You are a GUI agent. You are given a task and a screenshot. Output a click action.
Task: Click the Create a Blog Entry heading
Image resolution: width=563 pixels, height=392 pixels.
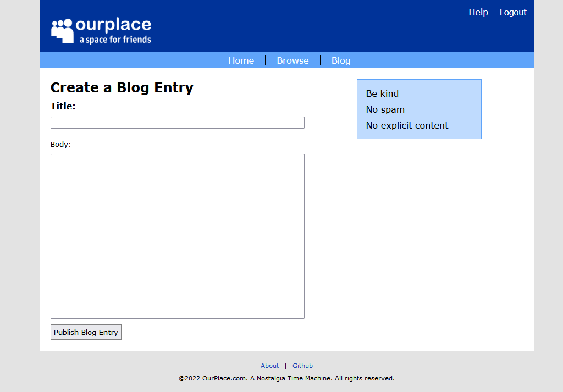point(122,87)
